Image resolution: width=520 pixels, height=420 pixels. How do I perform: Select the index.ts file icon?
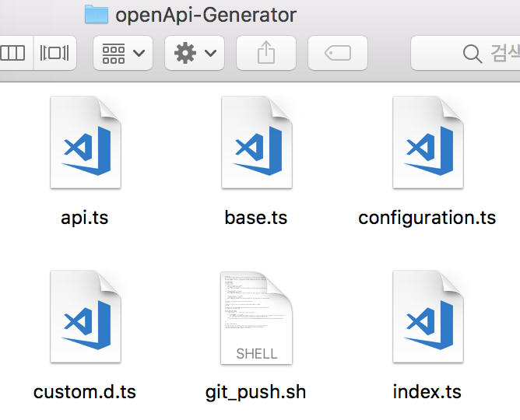428,317
